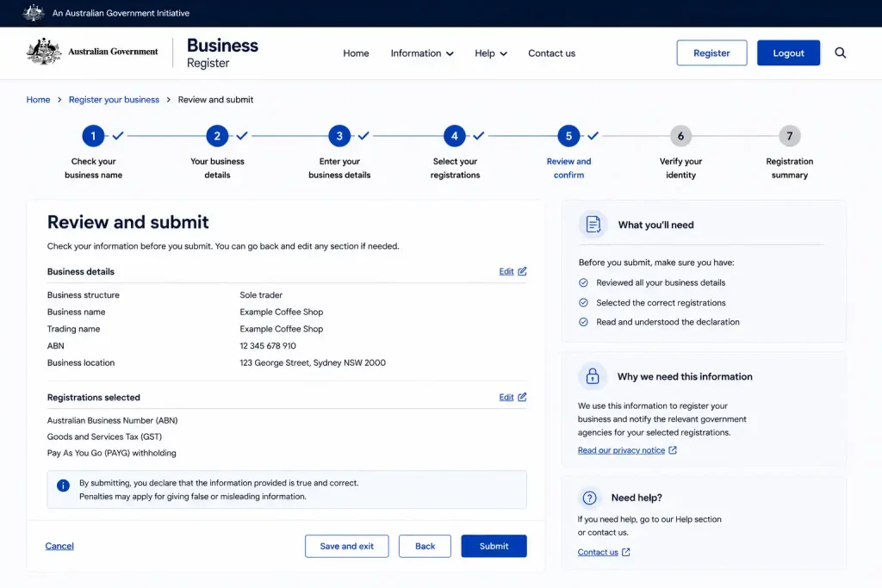Viewport: 882px width, 588px height.
Task: Click check icon beside Read and understood the declaration
Action: coord(583,322)
